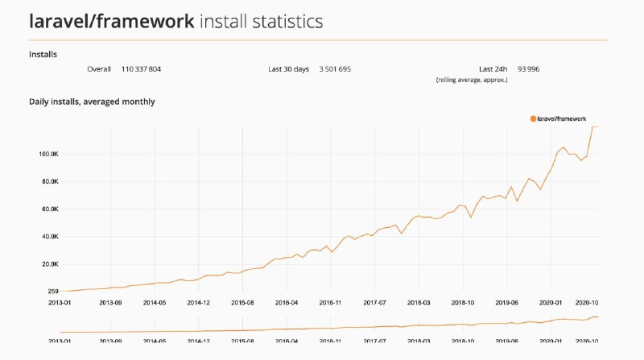Click the '(rolling average, approx.)' note
The image size is (644, 360).
tap(472, 80)
